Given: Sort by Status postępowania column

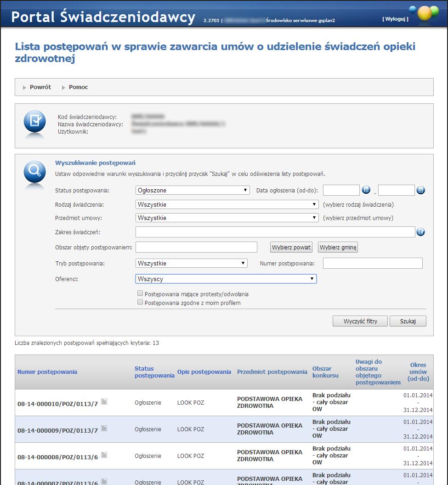Looking at the screenshot, I should [x=154, y=372].
